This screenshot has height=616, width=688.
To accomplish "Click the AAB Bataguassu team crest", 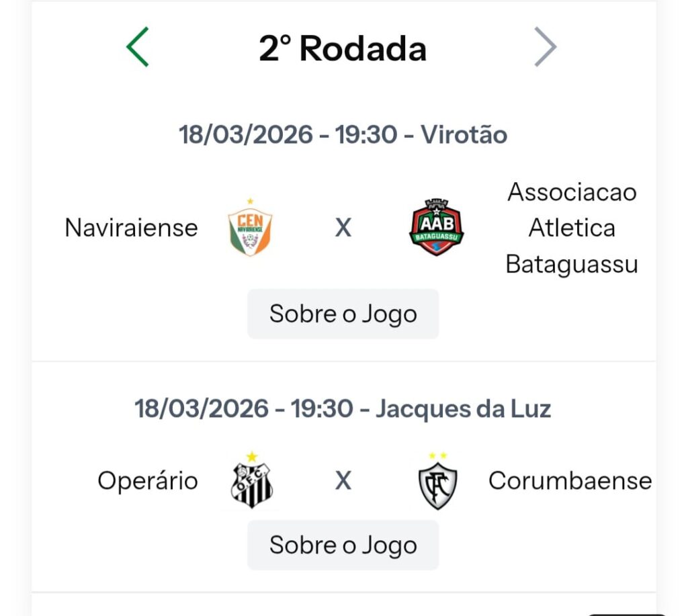I will click(437, 228).
